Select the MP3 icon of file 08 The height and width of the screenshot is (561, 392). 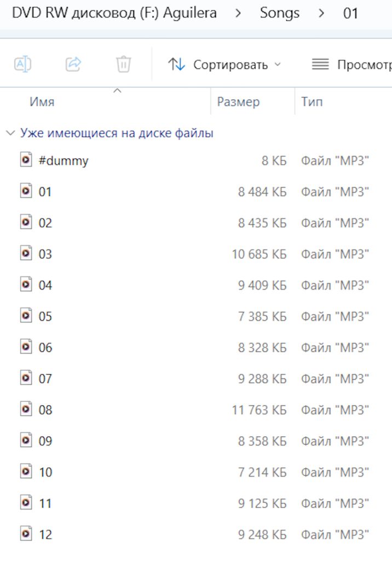pos(26,409)
